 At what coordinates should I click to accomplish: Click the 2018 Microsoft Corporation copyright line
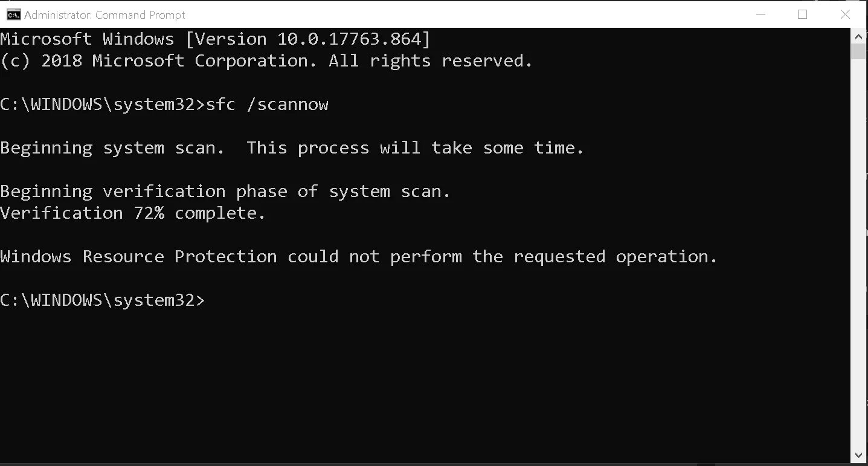pyautogui.click(x=266, y=61)
